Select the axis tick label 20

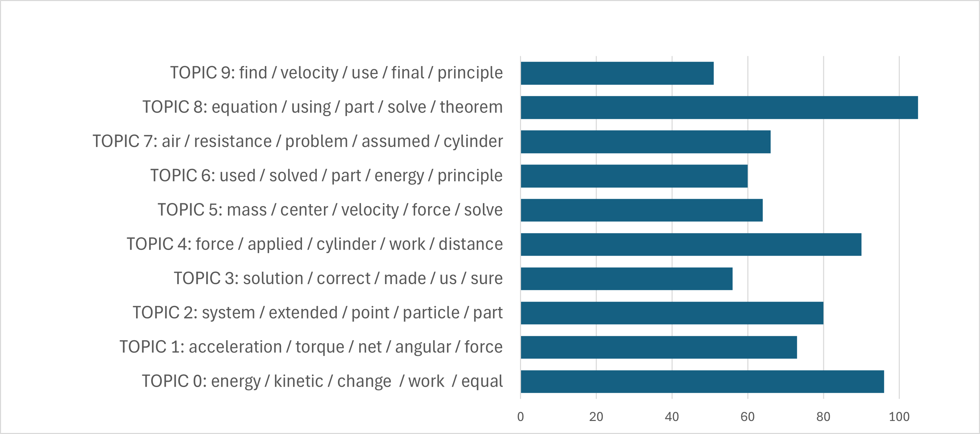(596, 417)
